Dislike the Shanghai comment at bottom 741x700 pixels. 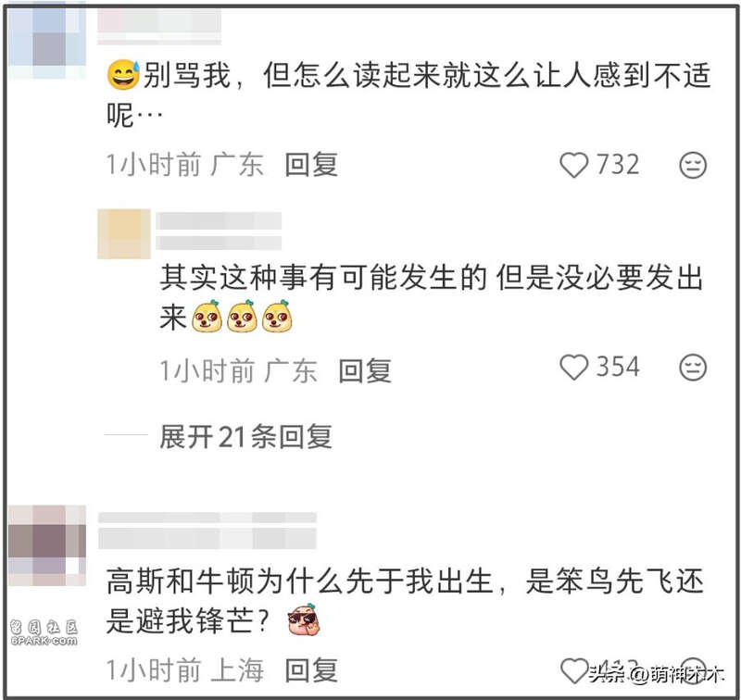[x=693, y=670]
